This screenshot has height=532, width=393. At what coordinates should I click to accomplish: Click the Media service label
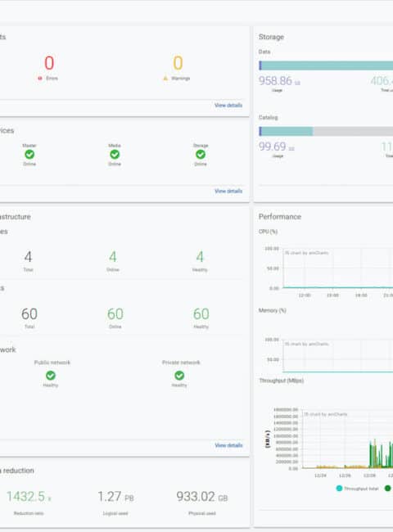[115, 146]
